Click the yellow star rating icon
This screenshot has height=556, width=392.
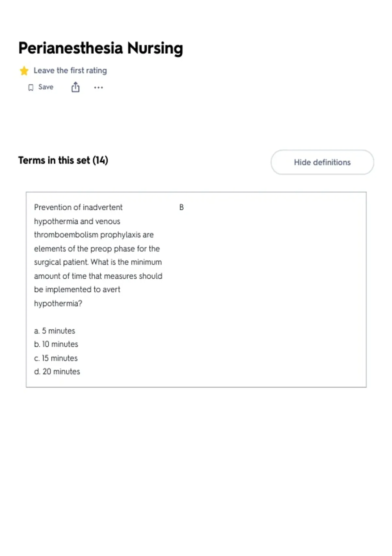pos(24,71)
